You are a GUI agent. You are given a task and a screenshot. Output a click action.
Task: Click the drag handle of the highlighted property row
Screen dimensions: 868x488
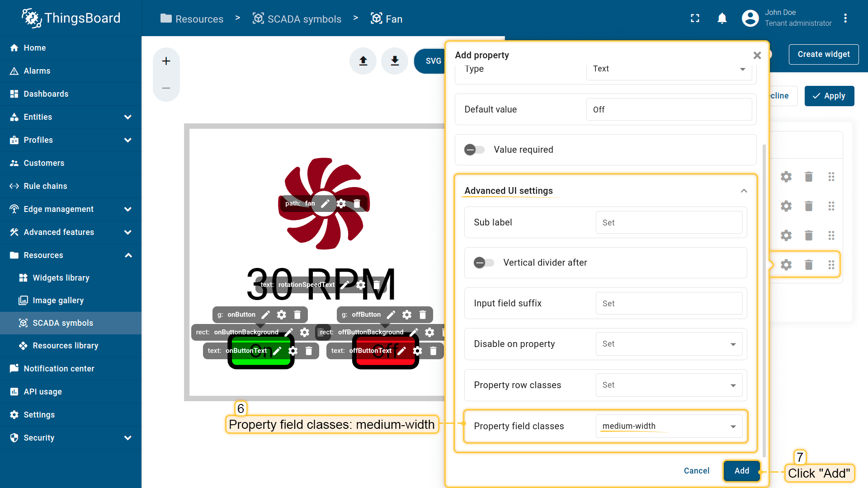click(x=831, y=265)
